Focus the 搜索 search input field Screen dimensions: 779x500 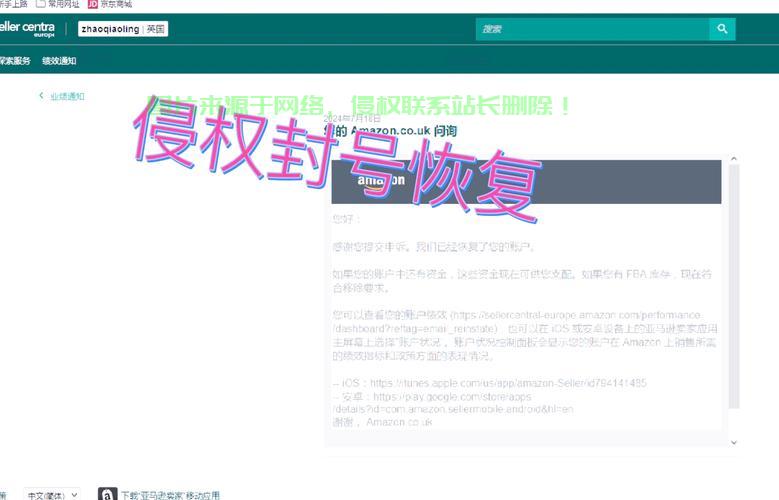[x=592, y=29]
